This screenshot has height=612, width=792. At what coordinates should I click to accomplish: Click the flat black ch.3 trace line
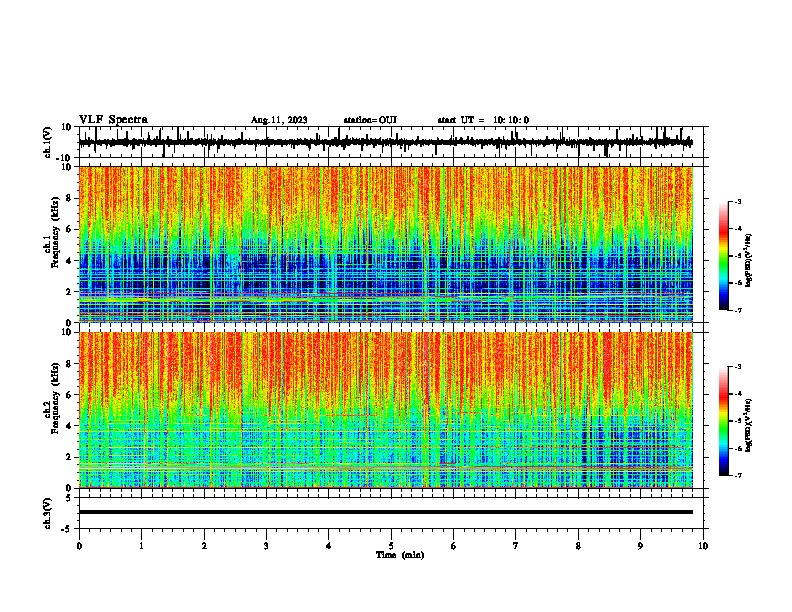click(385, 512)
